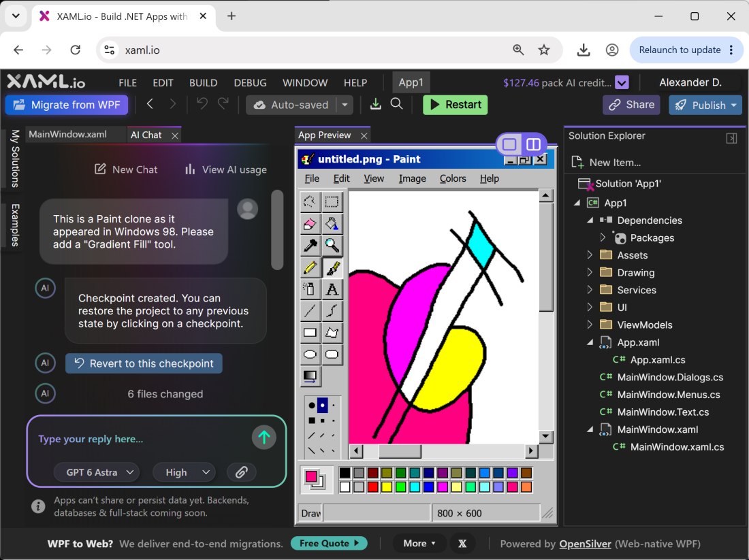Switch to the MainWindow.xaml editor tab

(68, 135)
